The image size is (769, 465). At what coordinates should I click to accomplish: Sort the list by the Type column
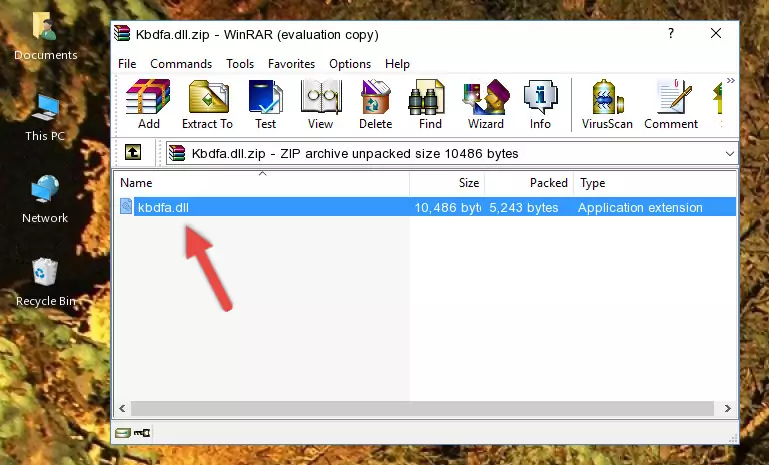[655, 183]
